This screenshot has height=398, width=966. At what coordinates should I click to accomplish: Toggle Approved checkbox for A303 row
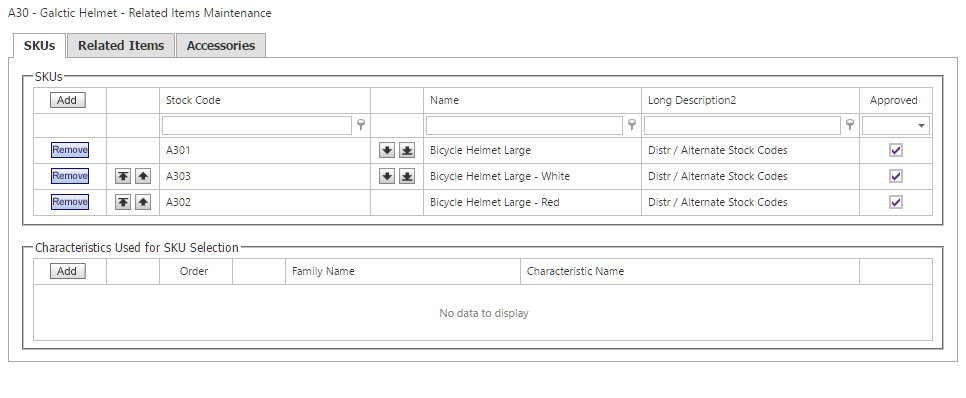pyautogui.click(x=896, y=176)
